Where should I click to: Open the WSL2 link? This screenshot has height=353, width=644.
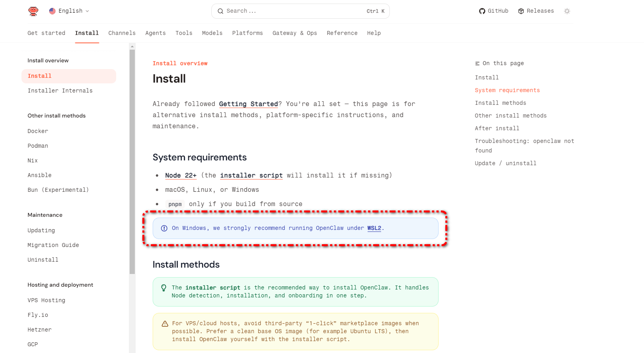(x=374, y=228)
